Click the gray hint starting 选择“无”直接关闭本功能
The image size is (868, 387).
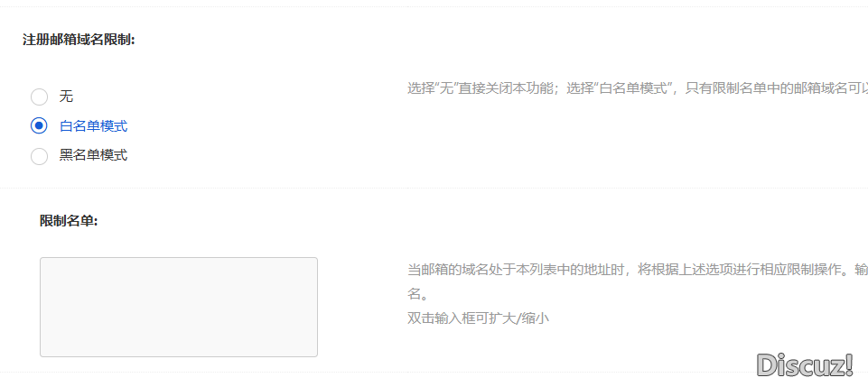click(638, 88)
